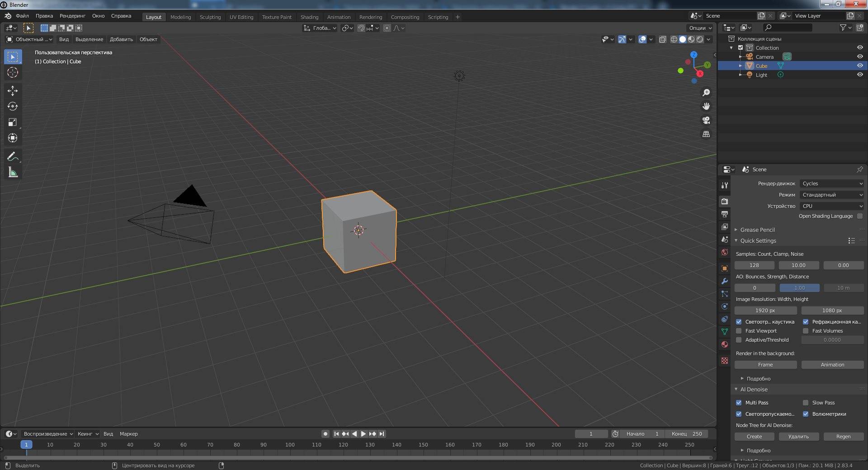Screen dimensions: 868x470
Task: Enable Adaptive/Threshold checkbox
Action: 739,340
